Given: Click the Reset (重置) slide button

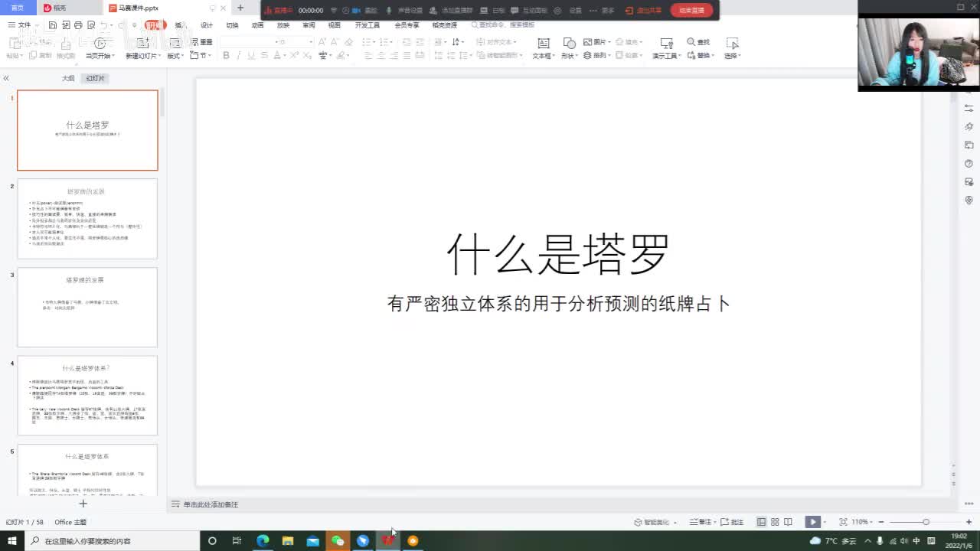Looking at the screenshot, I should 202,42.
